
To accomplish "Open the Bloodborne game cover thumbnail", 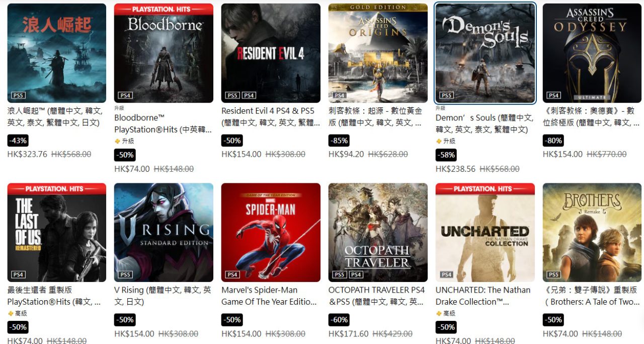I will pyautogui.click(x=164, y=53).
